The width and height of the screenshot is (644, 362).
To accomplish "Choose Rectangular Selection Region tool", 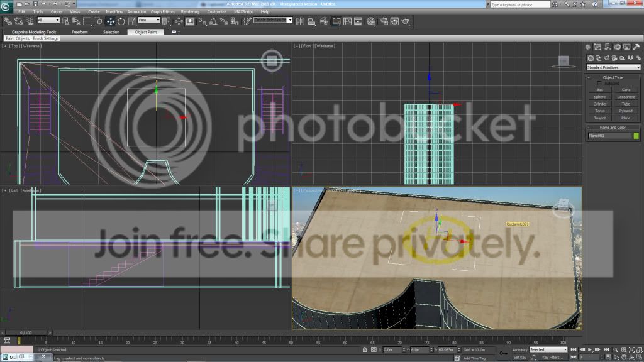I will 87,21.
